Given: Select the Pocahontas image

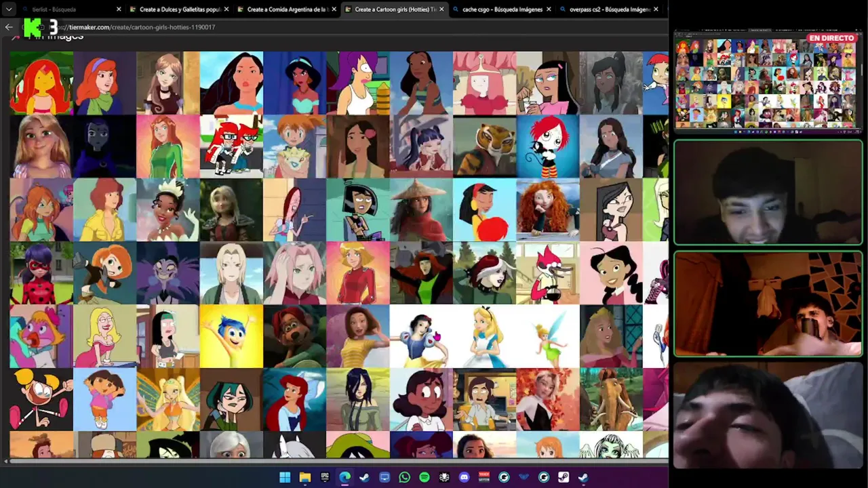Looking at the screenshot, I should (231, 83).
